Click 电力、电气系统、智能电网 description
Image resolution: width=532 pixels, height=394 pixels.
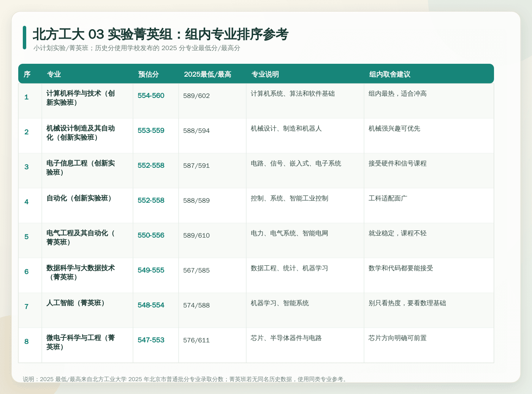pyautogui.click(x=290, y=233)
